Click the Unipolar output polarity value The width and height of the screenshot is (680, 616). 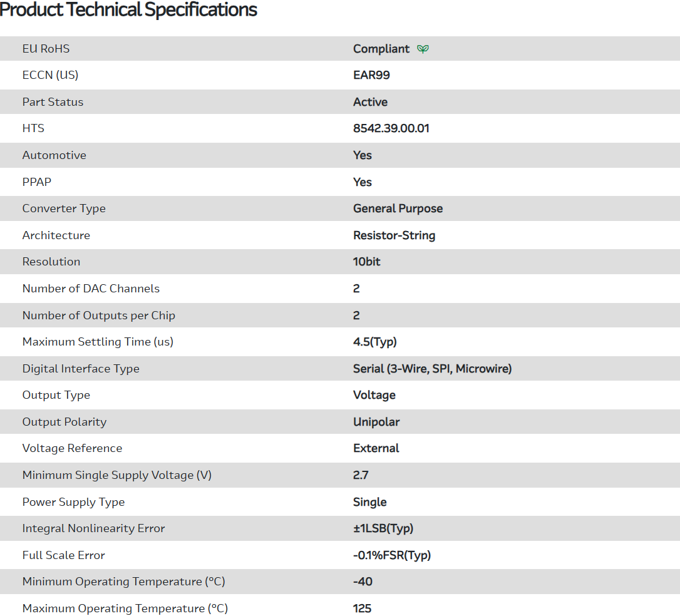376,422
